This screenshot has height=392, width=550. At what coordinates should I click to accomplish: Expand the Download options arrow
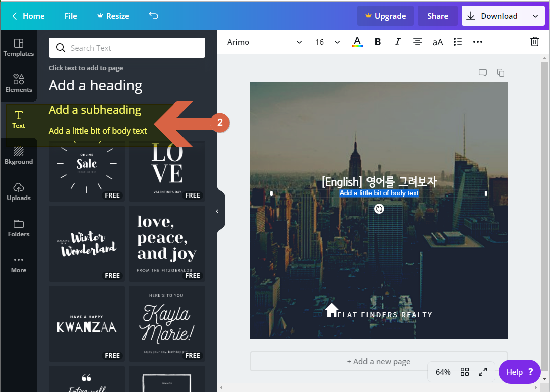click(535, 16)
